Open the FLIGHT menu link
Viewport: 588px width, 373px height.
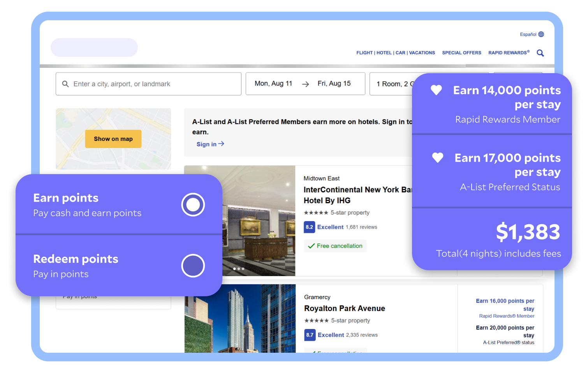(364, 53)
